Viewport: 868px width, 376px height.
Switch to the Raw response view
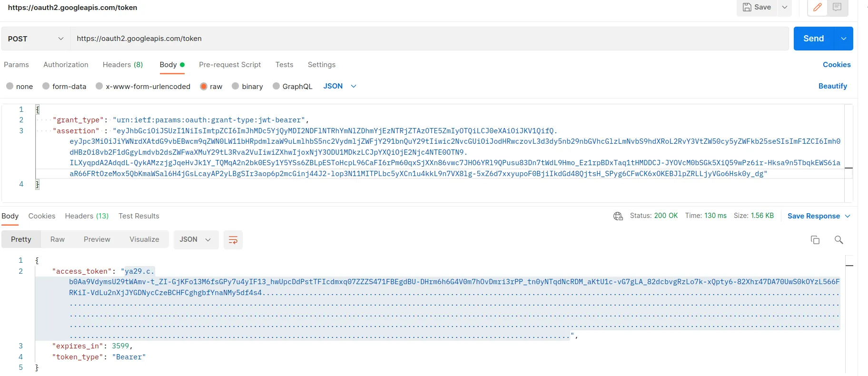[58, 239]
